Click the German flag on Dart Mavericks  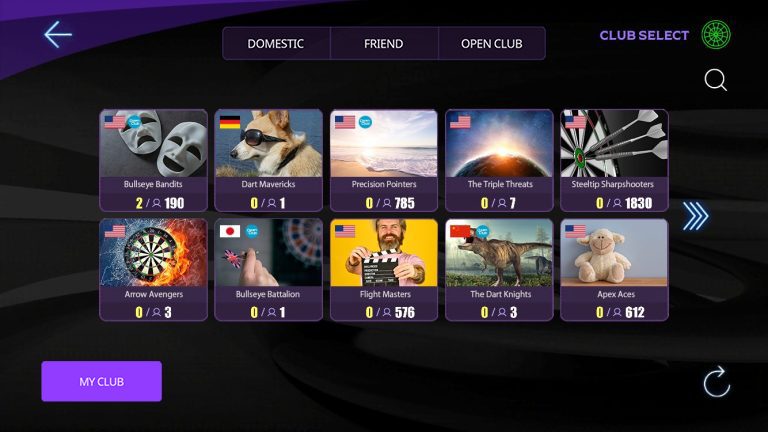coord(230,122)
